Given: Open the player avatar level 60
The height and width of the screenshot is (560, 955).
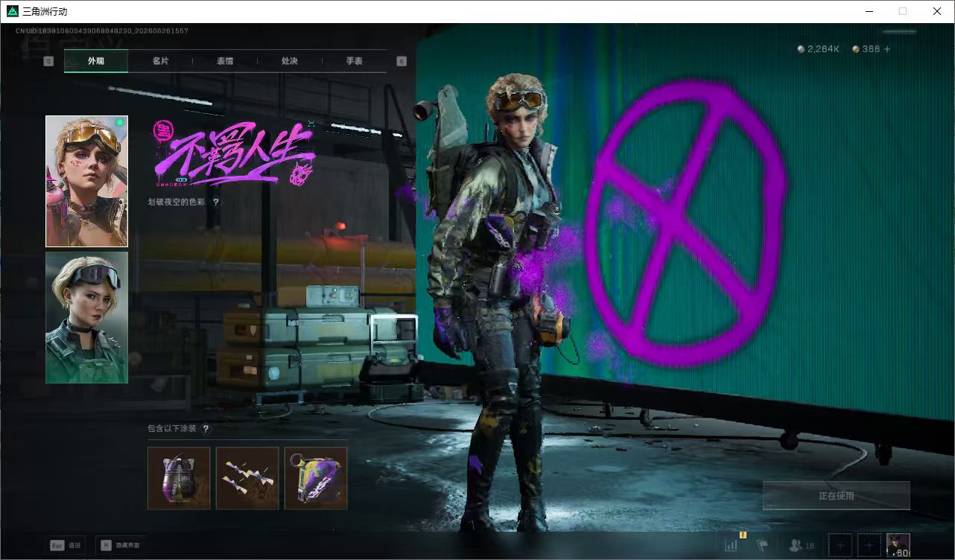Looking at the screenshot, I should pyautogui.click(x=898, y=545).
